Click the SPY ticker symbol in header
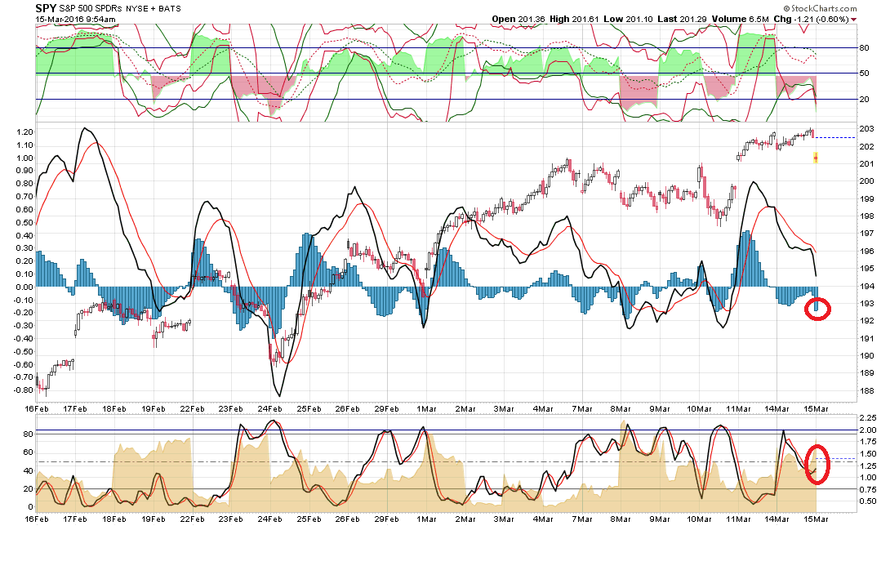Viewport: 890px width, 588px height. [x=46, y=8]
